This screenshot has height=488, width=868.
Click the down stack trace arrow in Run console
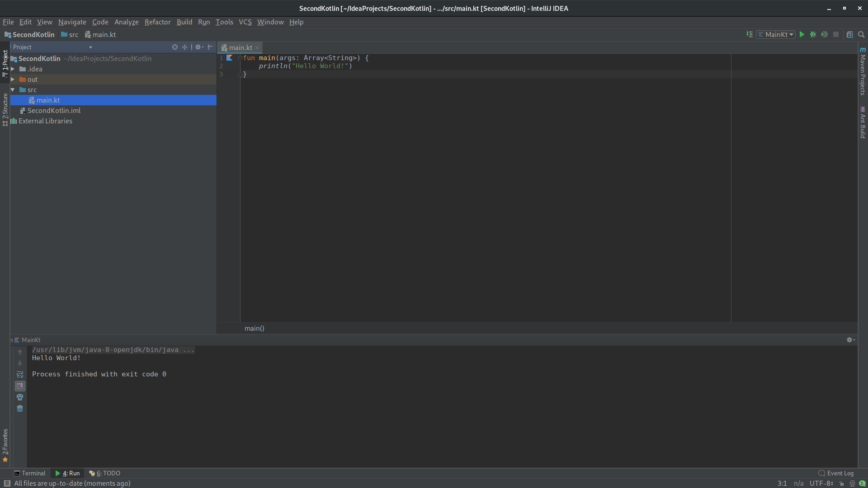(20, 363)
